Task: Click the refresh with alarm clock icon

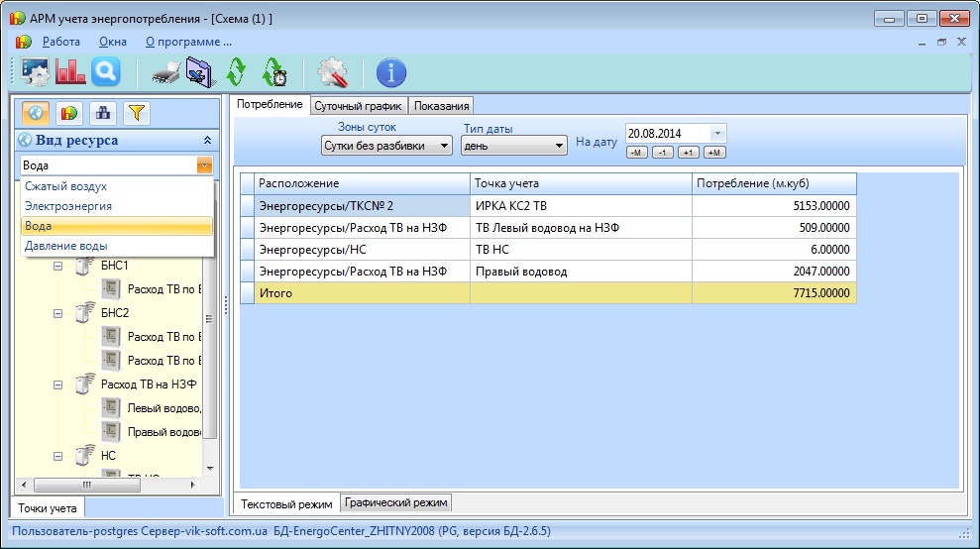Action: point(273,71)
